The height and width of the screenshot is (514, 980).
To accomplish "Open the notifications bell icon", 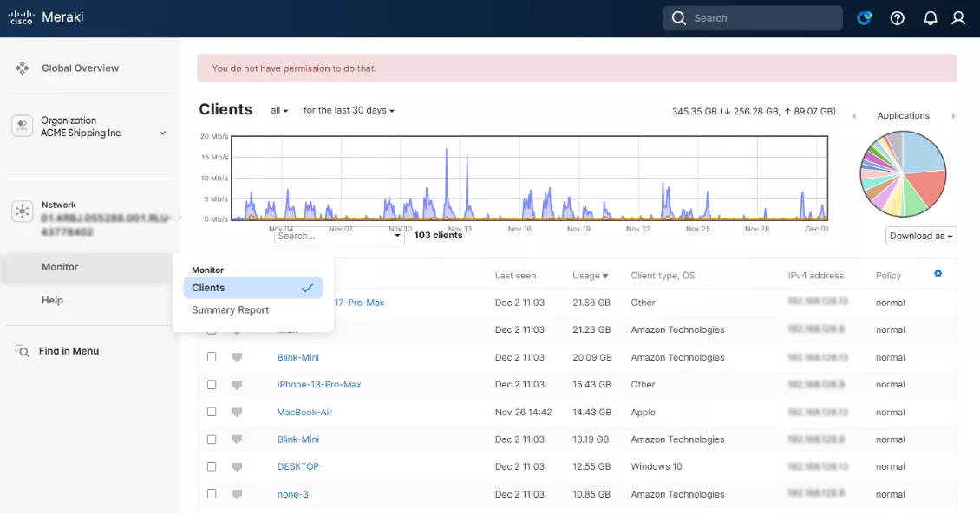I will (x=930, y=17).
